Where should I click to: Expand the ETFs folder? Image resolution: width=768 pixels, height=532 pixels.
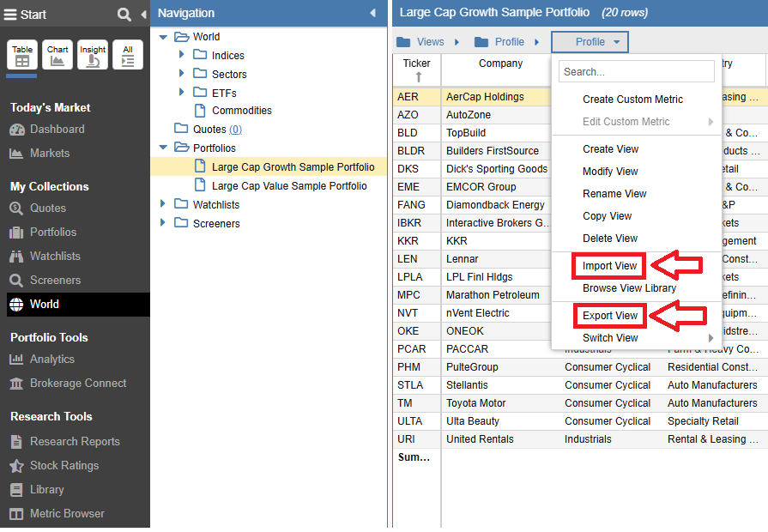[x=182, y=92]
